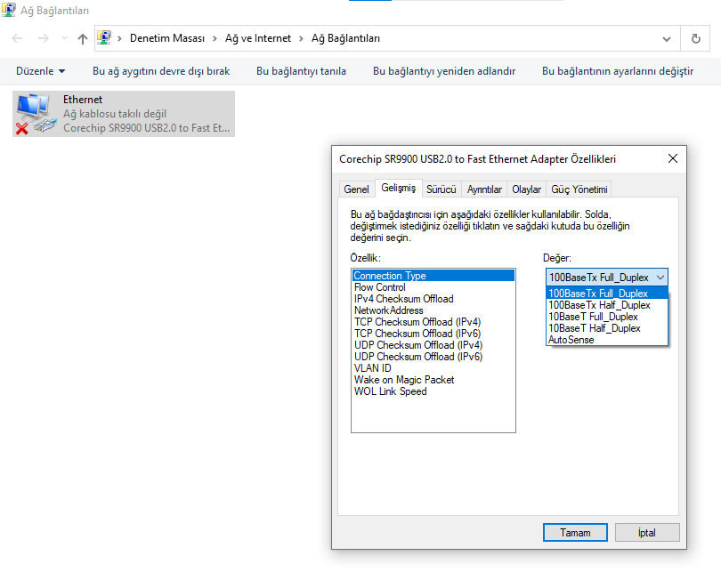Switch to the Sürücü tab
The image size is (721, 588).
(441, 189)
